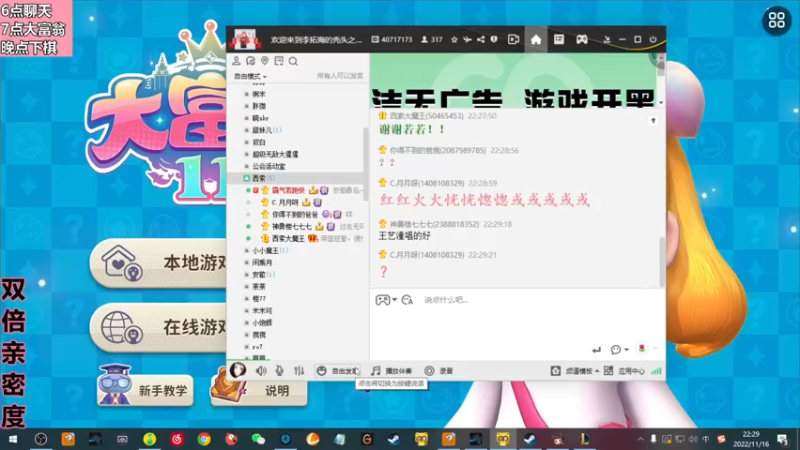Click own avatar in bottom toolbar
800x450 pixels.
point(238,370)
